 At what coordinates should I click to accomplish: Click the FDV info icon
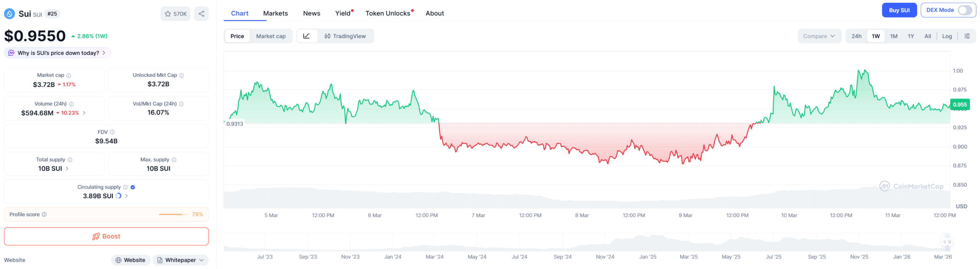[x=112, y=132]
